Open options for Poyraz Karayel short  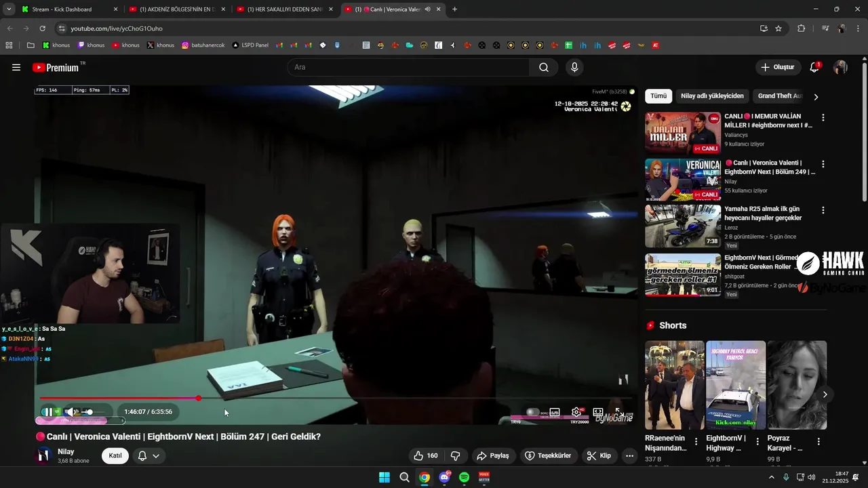pos(818,441)
